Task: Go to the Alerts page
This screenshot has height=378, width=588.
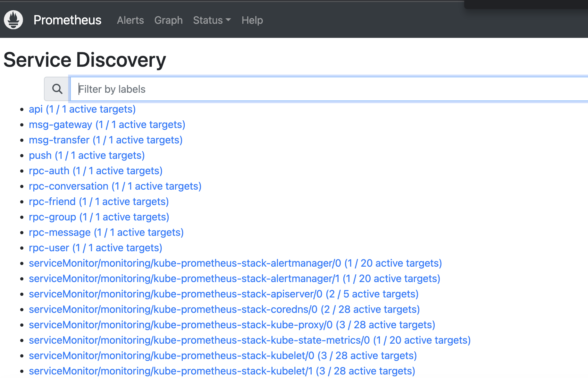Action: point(130,20)
